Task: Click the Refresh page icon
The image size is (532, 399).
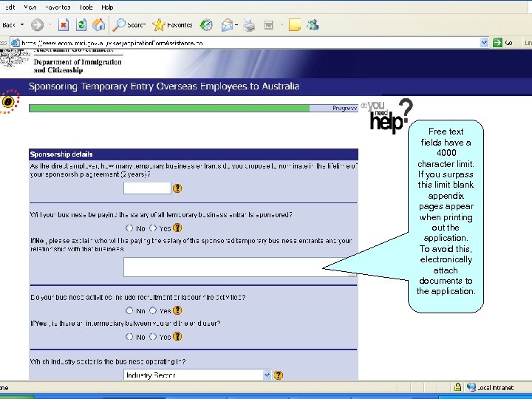Action: 81,25
